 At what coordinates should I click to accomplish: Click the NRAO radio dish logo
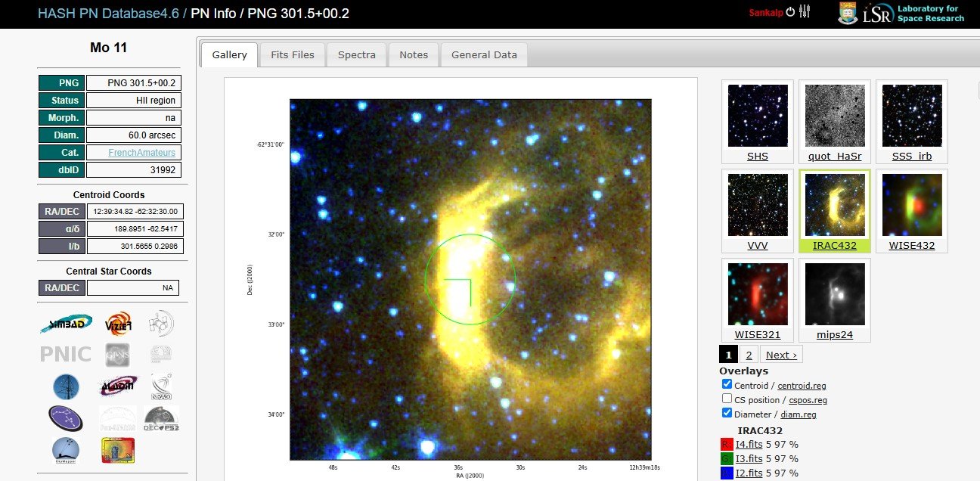[161, 385]
